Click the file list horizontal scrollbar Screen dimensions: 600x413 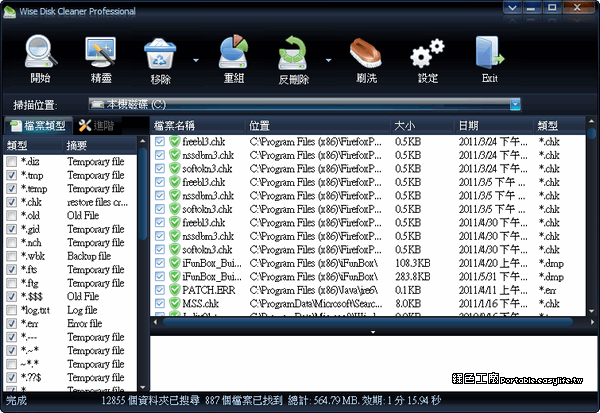pyautogui.click(x=367, y=322)
